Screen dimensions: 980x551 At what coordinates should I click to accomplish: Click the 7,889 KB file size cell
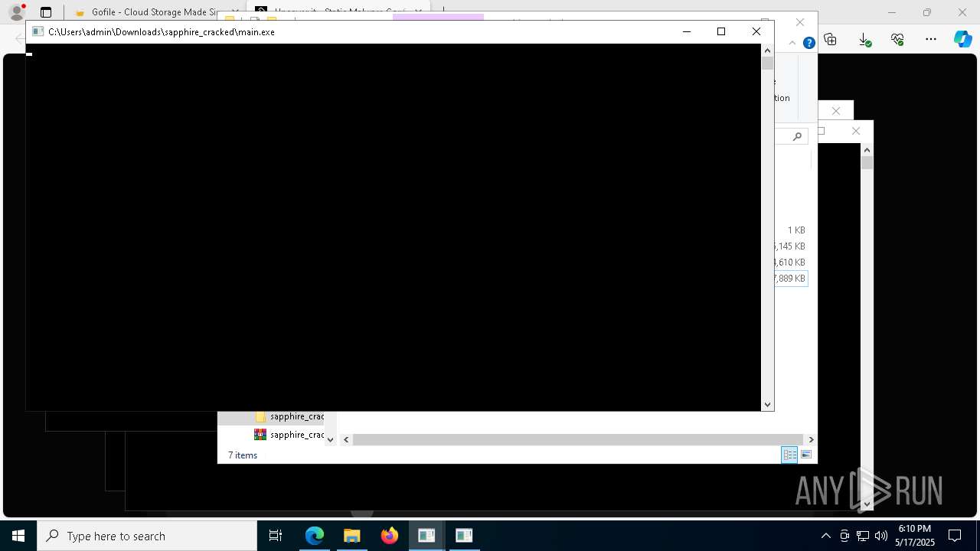tap(790, 279)
